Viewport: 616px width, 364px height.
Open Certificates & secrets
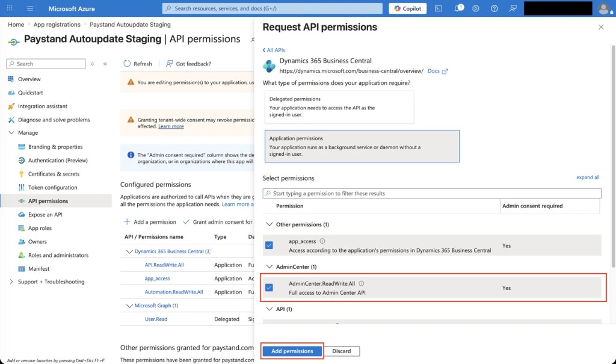point(54,174)
